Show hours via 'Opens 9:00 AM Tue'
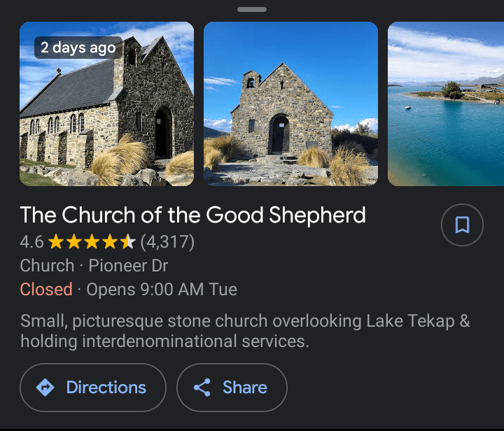 pyautogui.click(x=162, y=289)
